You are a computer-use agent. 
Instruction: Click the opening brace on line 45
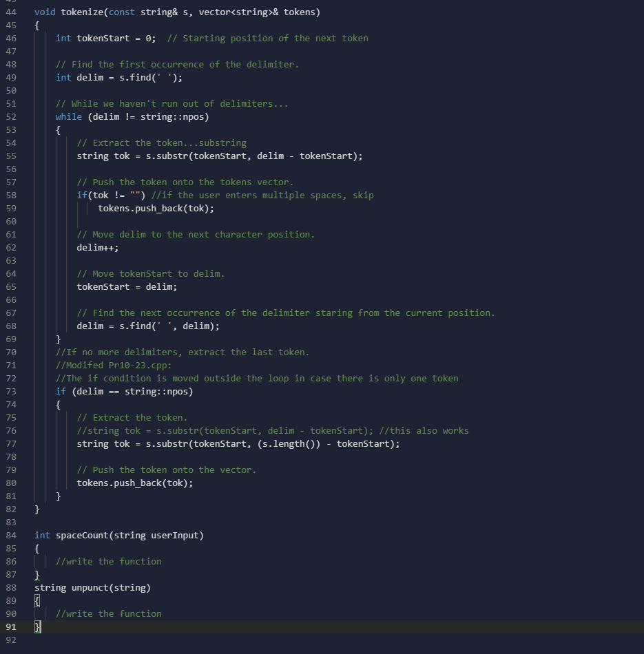click(37, 25)
